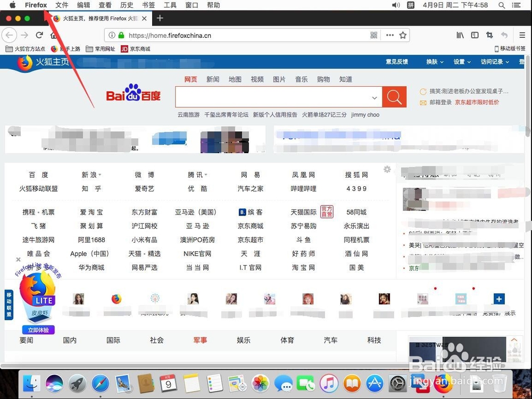Image resolution: width=532 pixels, height=399 pixels.
Task: Click the greyed undo arrow toolbar icon
Action: pyautogui.click(x=504, y=35)
